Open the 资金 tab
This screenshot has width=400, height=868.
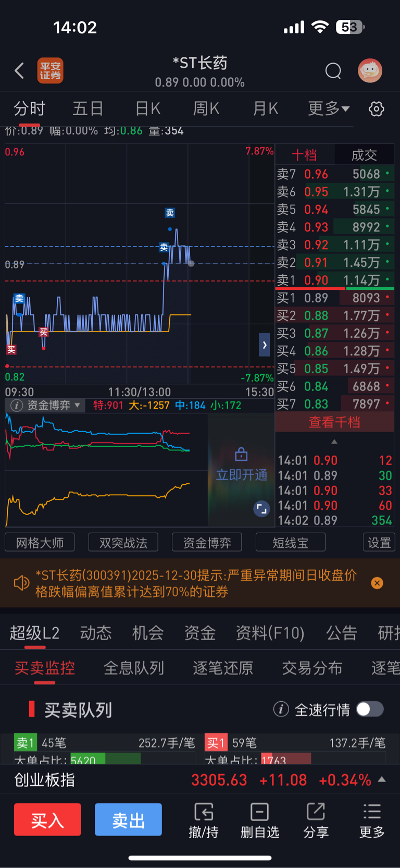200,633
